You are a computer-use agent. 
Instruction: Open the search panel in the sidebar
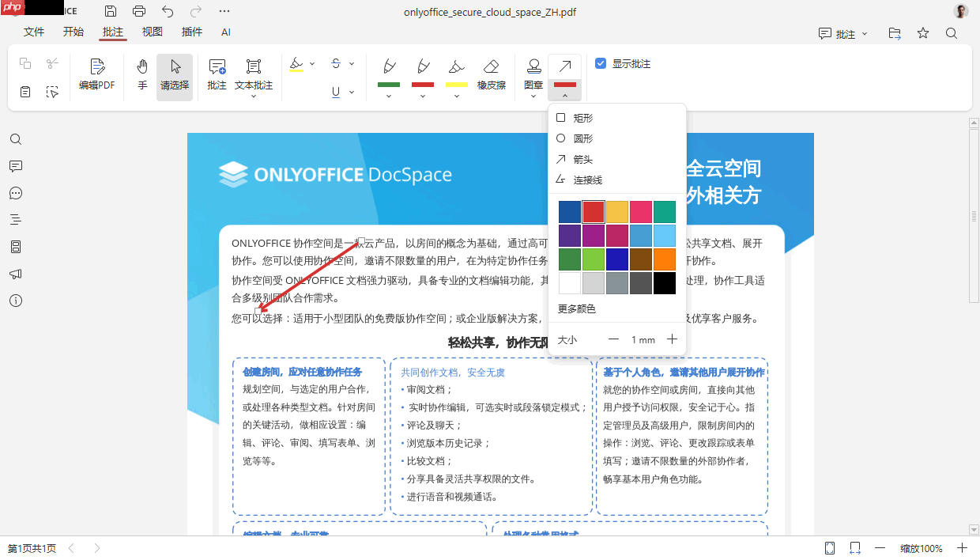click(16, 138)
